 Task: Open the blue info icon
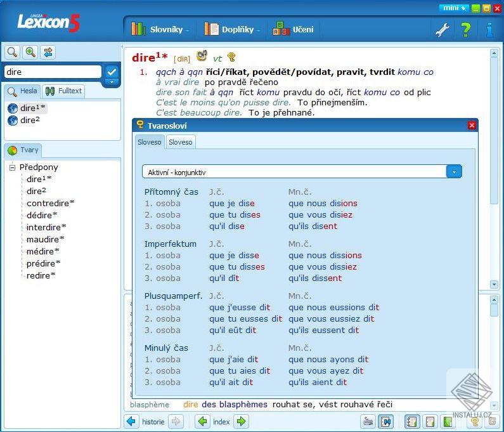tap(489, 30)
